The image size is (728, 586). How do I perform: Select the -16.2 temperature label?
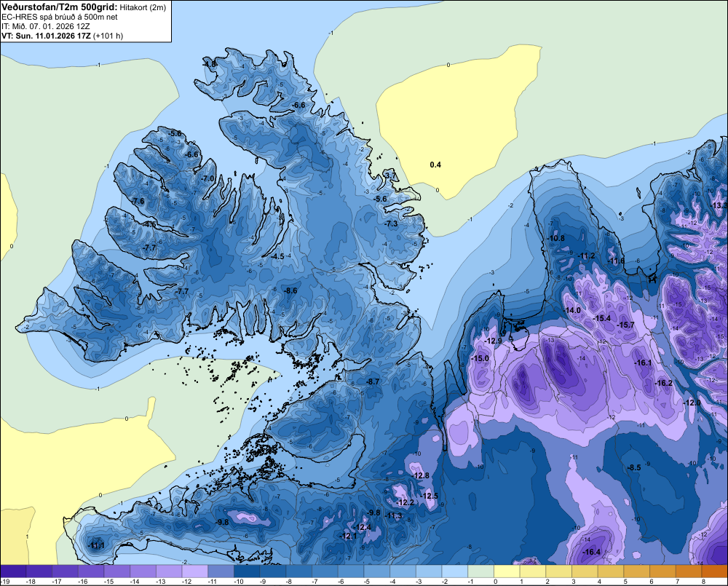point(663,383)
